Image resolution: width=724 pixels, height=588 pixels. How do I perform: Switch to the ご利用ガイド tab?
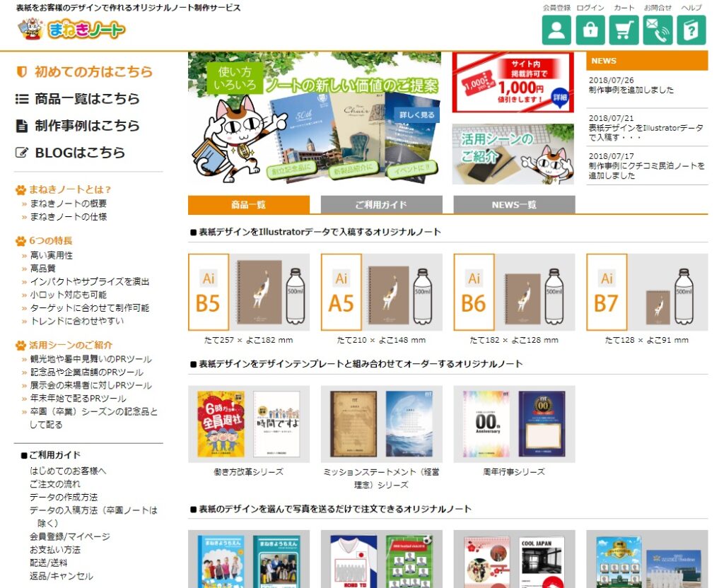(381, 204)
